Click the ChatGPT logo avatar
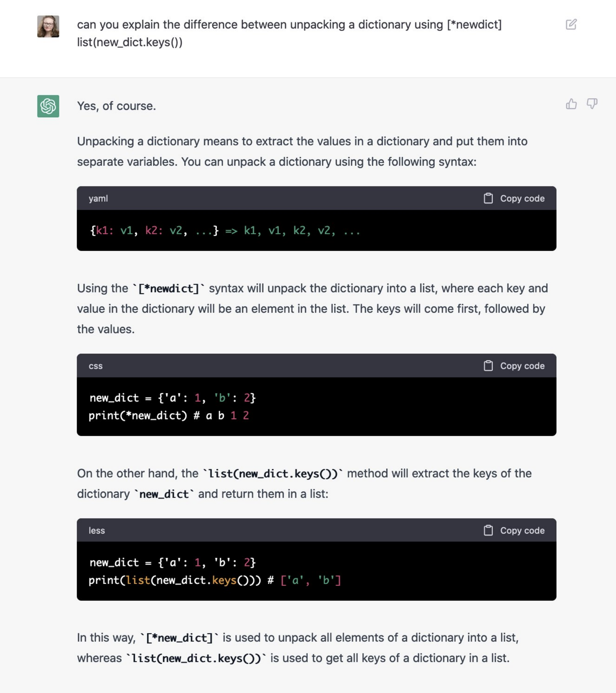The image size is (616, 693). [x=48, y=106]
